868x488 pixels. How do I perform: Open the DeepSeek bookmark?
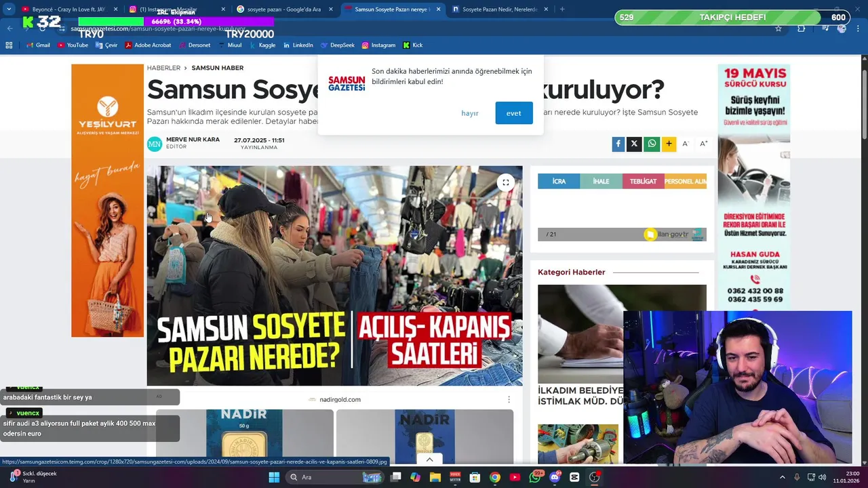338,45
